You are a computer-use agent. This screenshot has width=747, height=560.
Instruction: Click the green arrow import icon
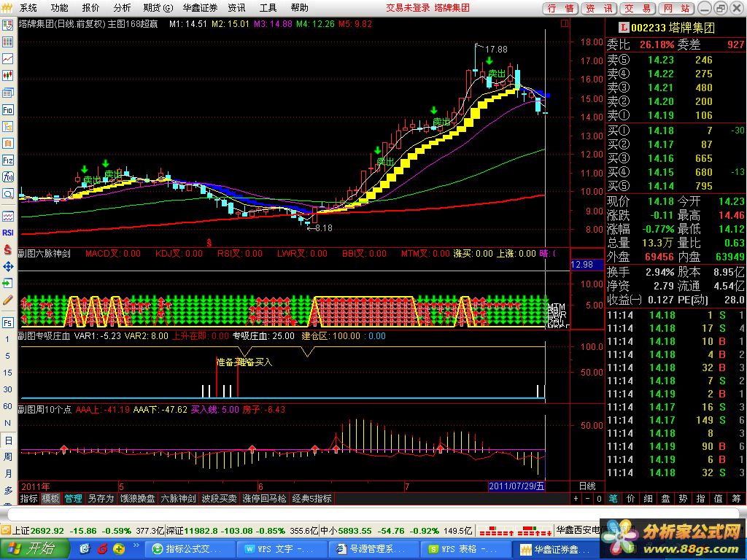7,284
